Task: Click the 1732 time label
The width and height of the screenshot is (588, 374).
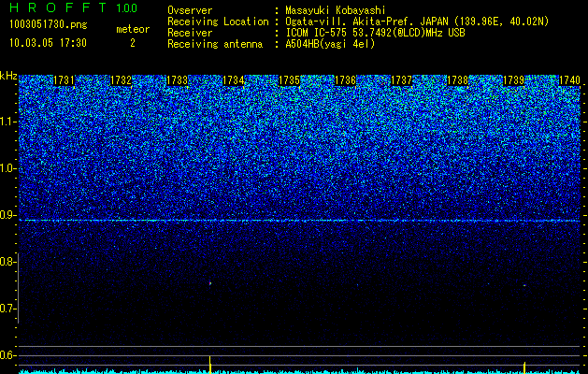Action: coord(121,80)
